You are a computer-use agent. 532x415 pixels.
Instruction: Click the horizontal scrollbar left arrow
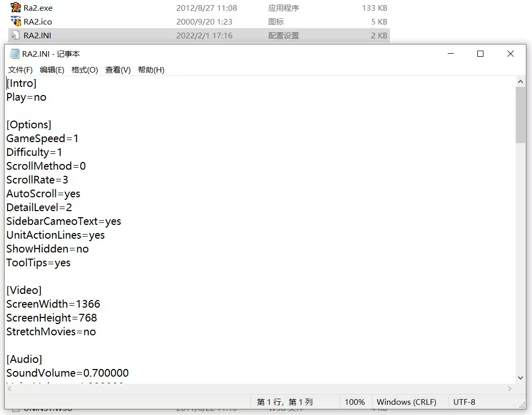point(10,388)
